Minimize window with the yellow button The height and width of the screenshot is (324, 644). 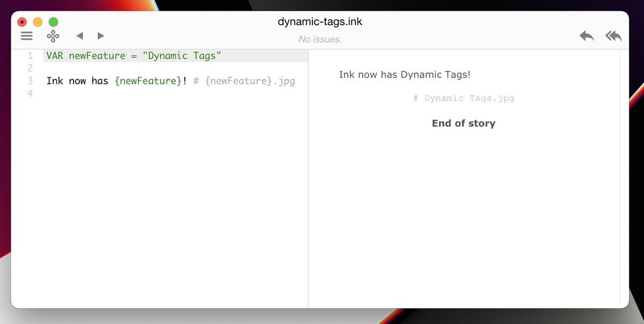(x=38, y=22)
